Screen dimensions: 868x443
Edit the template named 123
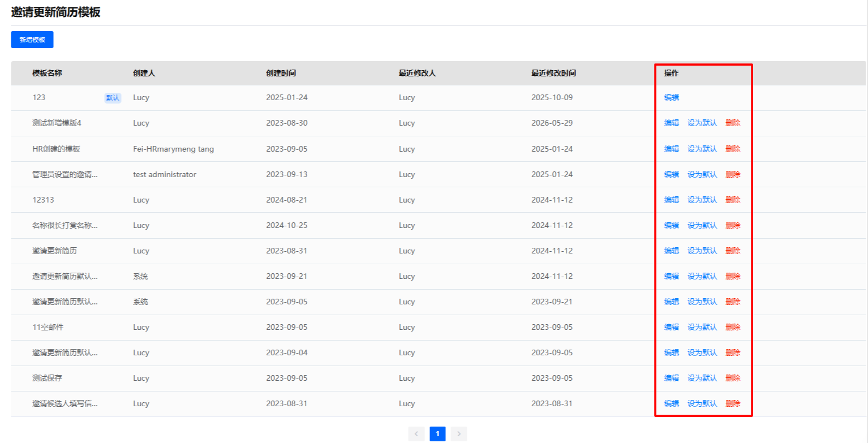(672, 97)
